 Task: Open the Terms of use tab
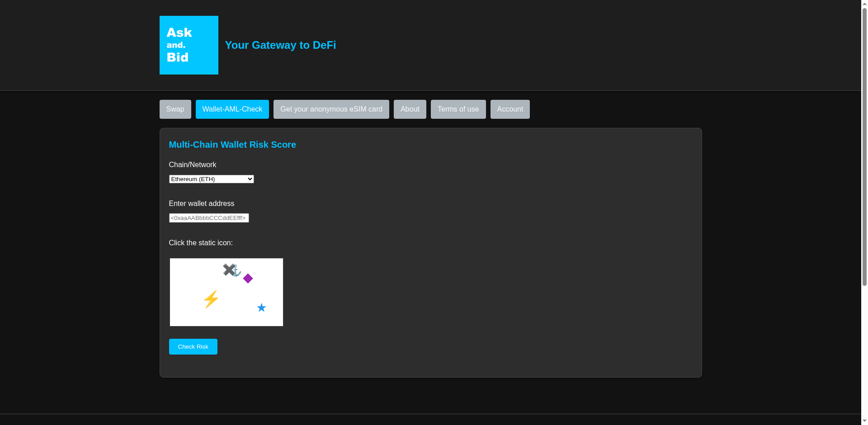(x=458, y=109)
